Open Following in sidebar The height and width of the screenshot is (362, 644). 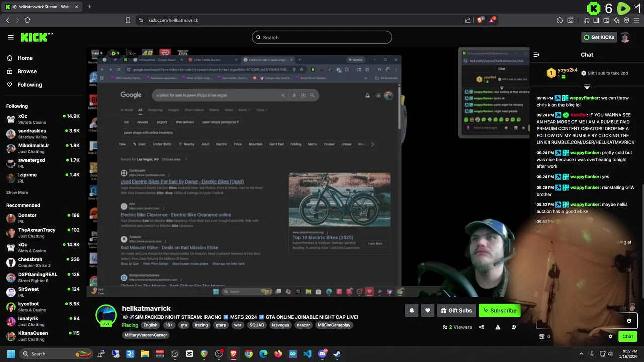[x=30, y=85]
